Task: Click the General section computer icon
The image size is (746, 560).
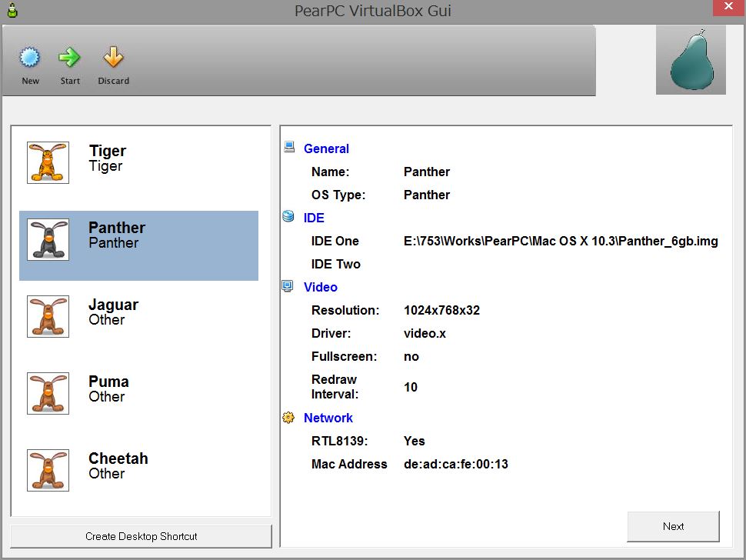Action: [x=289, y=147]
